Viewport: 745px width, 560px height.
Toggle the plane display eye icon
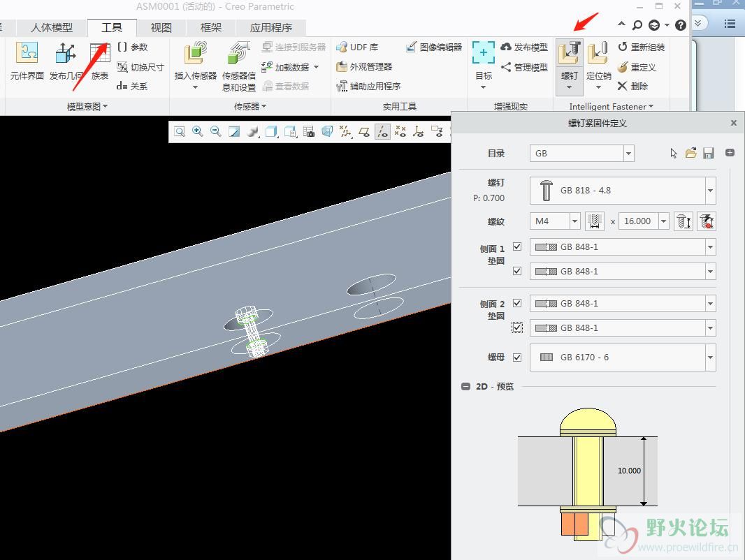click(x=364, y=131)
